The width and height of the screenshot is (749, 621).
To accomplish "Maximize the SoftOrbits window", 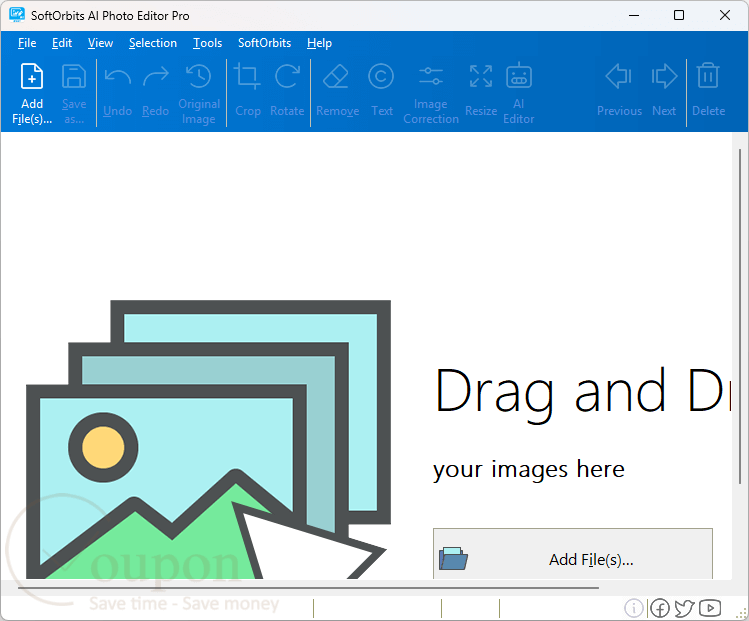I will pyautogui.click(x=679, y=15).
